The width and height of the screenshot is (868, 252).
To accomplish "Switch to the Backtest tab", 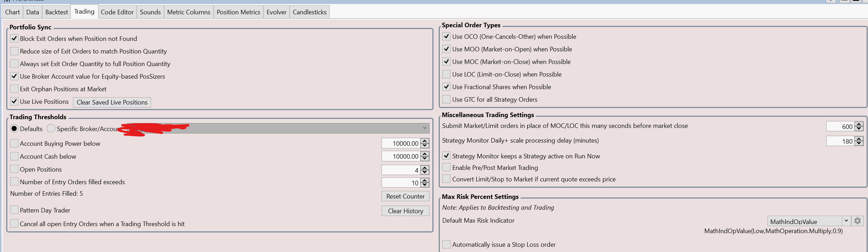I will [x=57, y=12].
